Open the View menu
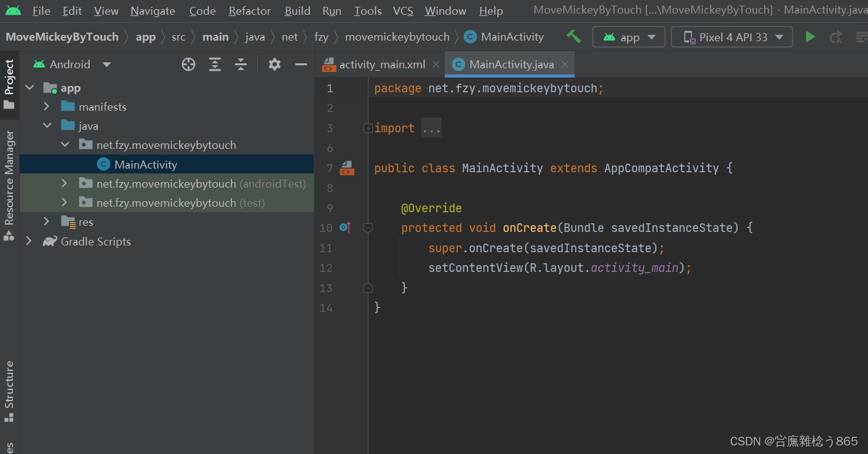Image resolution: width=868 pixels, height=454 pixels. pyautogui.click(x=106, y=11)
